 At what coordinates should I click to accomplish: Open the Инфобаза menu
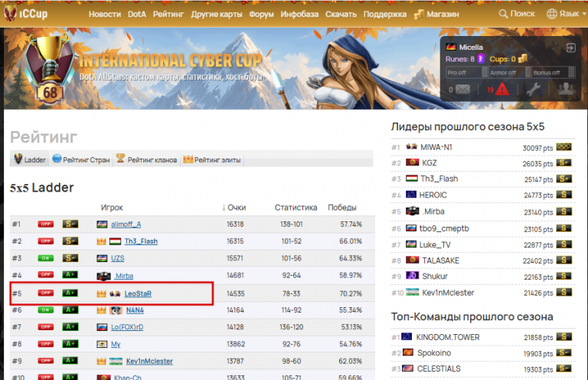pyautogui.click(x=299, y=15)
